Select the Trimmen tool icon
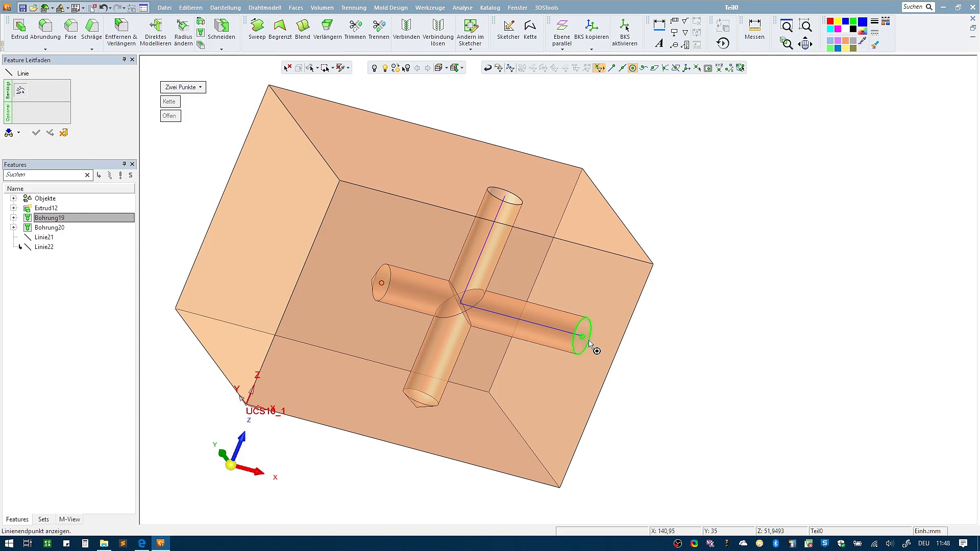The image size is (980, 551). click(355, 30)
